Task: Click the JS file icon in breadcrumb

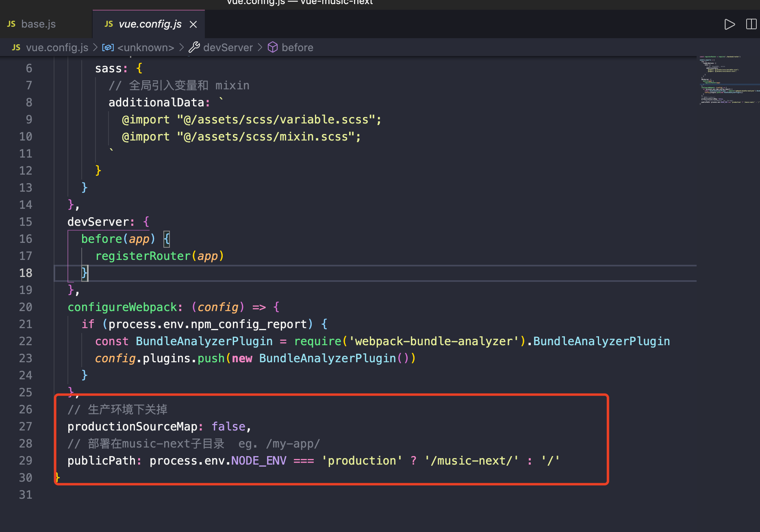Action: pyautogui.click(x=16, y=48)
